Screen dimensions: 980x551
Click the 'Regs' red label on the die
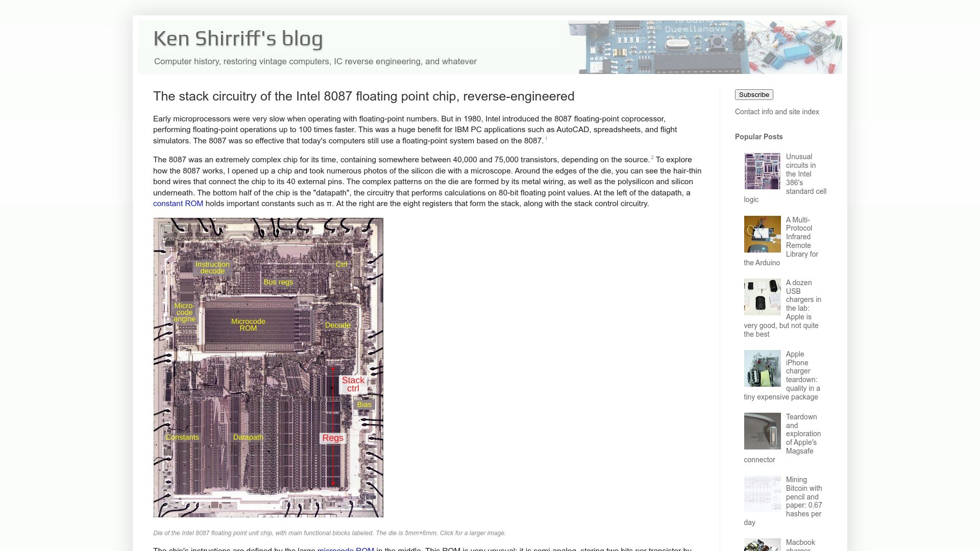coord(333,438)
